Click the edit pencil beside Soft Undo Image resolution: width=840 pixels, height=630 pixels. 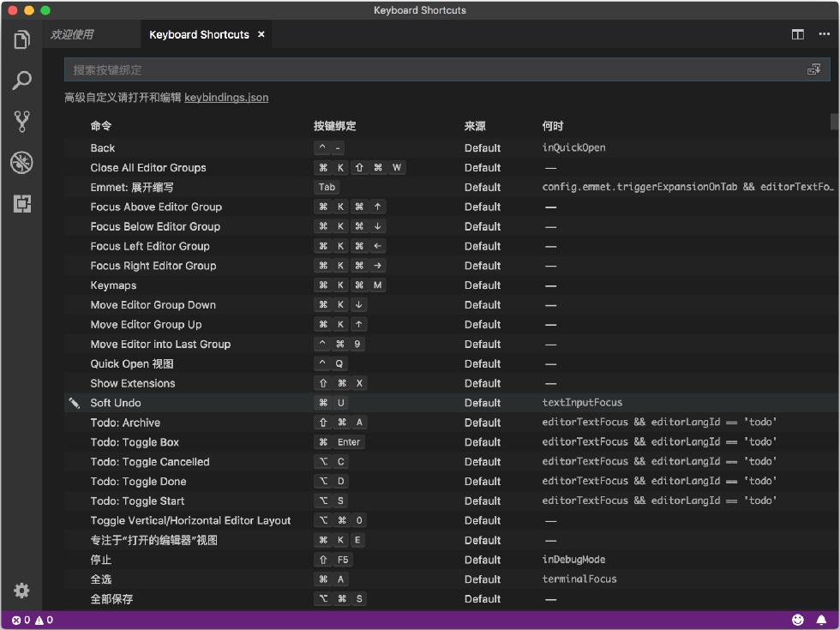pos(74,403)
